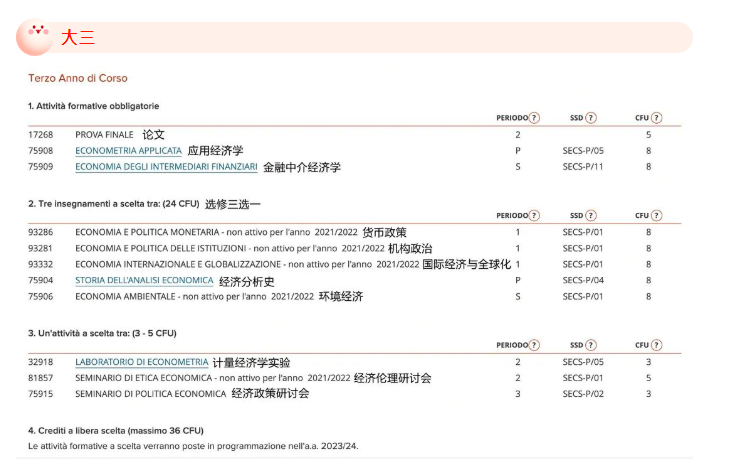Click heading Un'attività a scelta tra
Image resolution: width=737 pixels, height=466 pixels.
[x=102, y=333]
